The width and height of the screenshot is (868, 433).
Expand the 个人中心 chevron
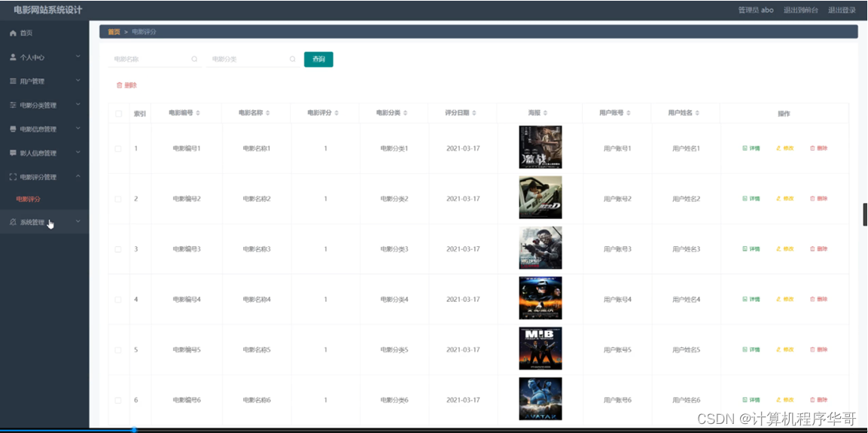pyautogui.click(x=78, y=56)
